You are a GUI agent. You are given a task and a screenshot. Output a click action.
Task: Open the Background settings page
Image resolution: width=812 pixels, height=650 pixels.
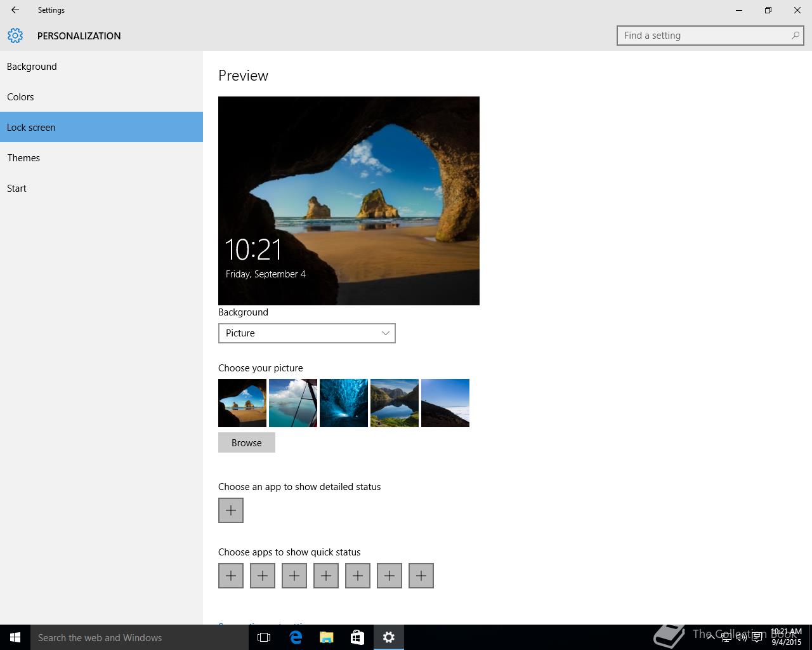coord(101,67)
